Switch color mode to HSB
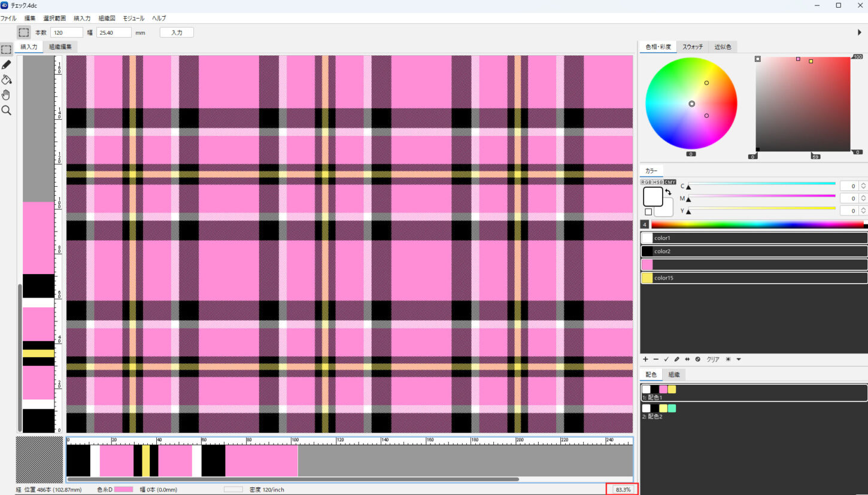 coord(658,182)
